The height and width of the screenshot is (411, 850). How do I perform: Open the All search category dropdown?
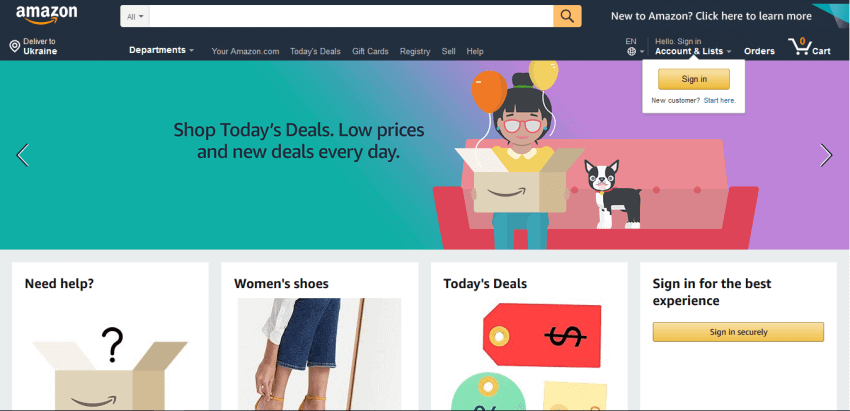[135, 16]
